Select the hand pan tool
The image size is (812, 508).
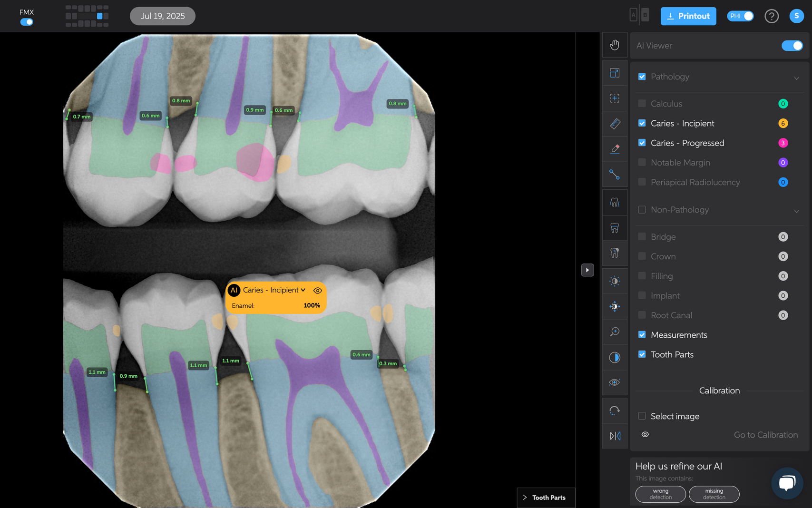pyautogui.click(x=615, y=45)
